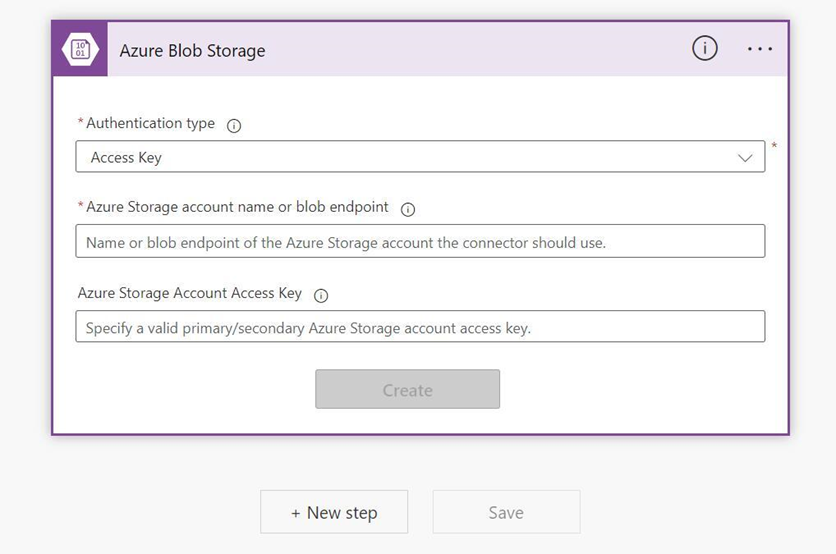Focus the Azure Storage account name input
Screen dimensions: 836x554
click(x=420, y=242)
